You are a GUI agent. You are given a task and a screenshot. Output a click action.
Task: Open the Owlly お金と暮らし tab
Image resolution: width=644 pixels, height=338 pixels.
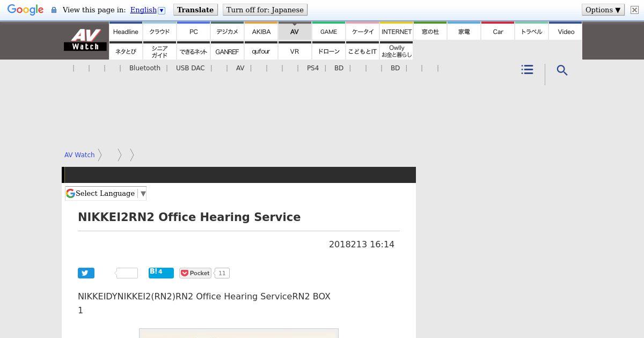click(396, 52)
